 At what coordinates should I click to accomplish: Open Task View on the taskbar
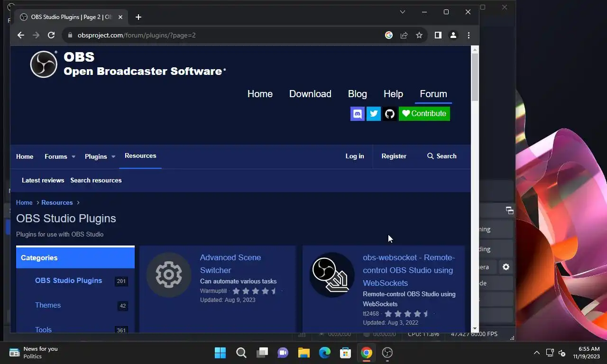(x=262, y=353)
